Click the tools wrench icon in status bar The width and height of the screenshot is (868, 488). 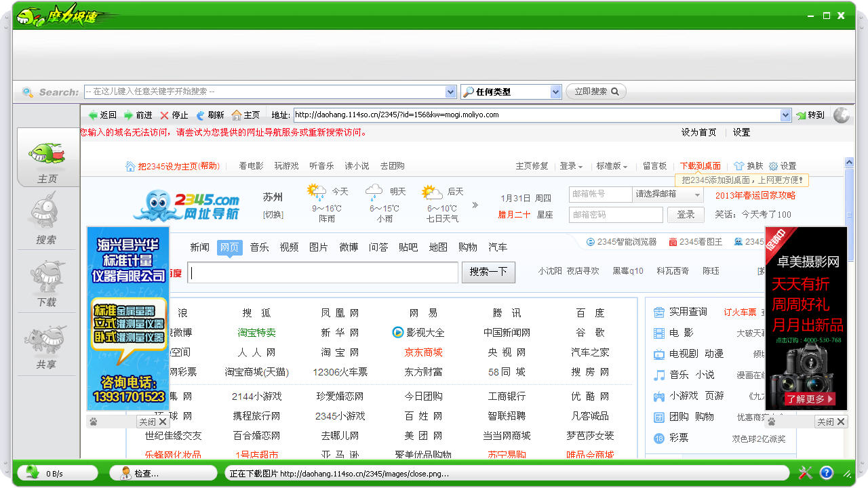[x=806, y=472]
